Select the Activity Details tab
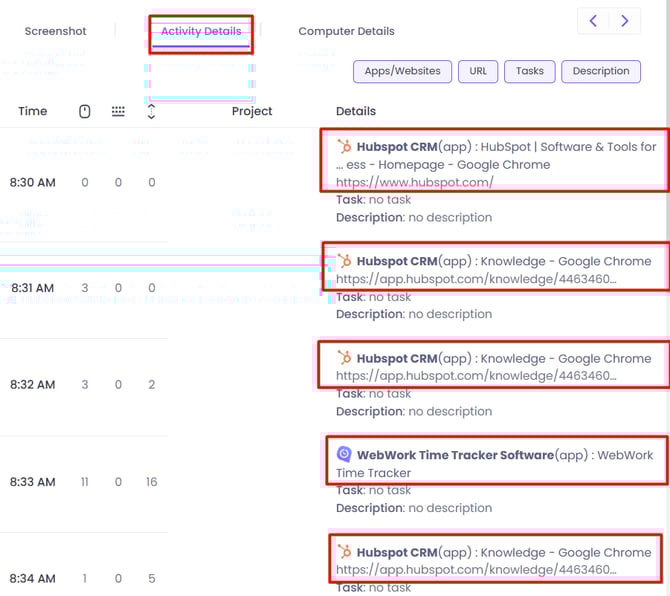This screenshot has height=596, width=670. point(201,31)
